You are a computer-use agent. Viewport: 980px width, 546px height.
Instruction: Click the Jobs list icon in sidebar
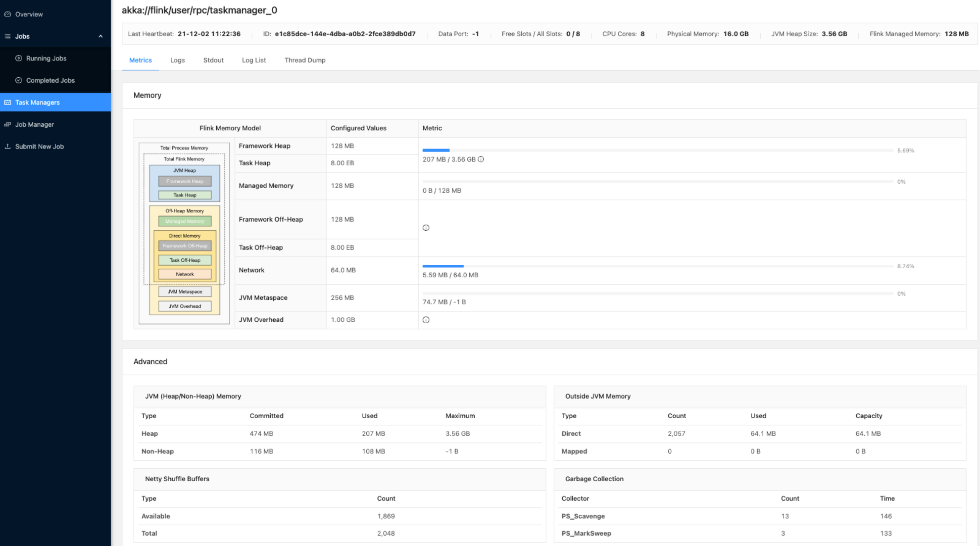pyautogui.click(x=8, y=36)
